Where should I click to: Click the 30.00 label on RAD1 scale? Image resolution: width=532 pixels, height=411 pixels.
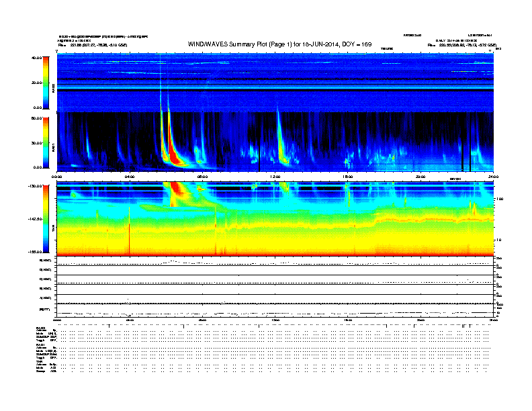36,143
